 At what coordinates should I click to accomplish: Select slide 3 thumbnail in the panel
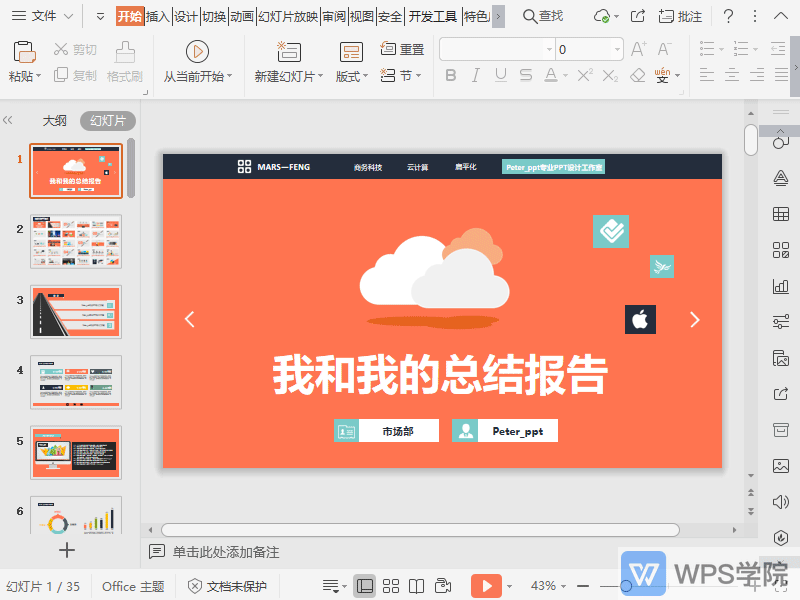click(76, 312)
